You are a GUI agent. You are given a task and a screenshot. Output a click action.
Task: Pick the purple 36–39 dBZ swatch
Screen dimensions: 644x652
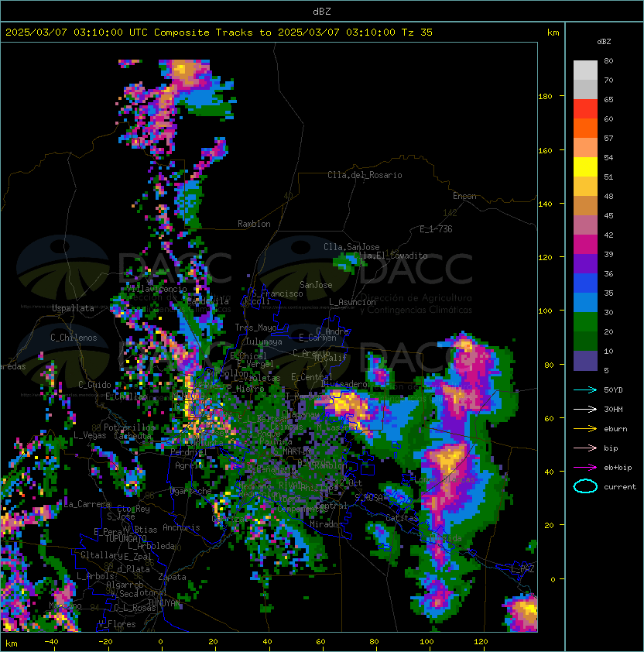(585, 264)
